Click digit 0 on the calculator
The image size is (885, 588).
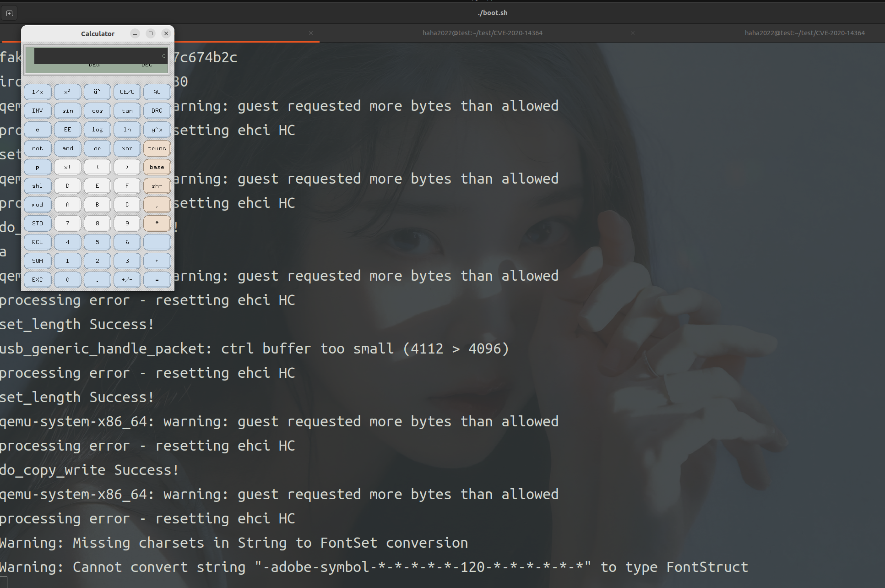(67, 280)
